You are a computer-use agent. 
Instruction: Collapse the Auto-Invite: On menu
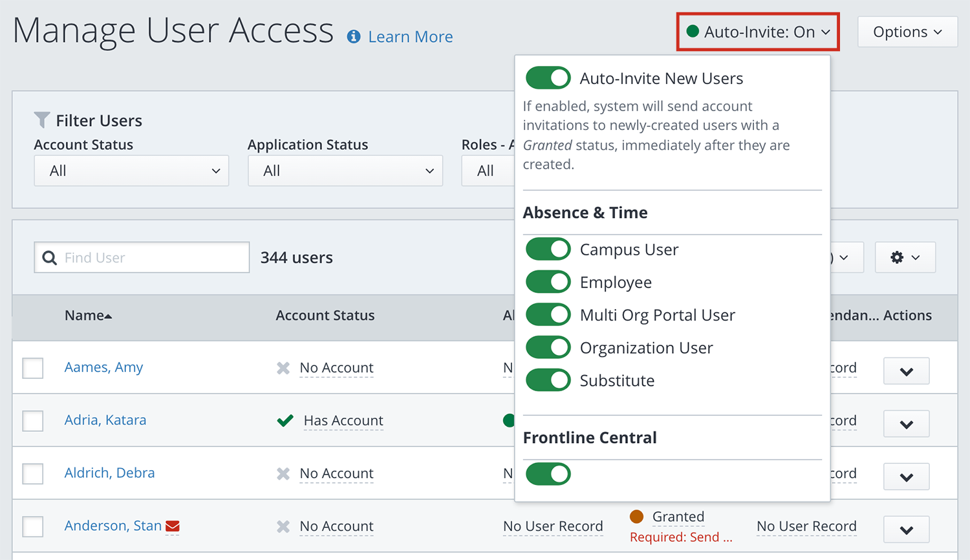758,32
